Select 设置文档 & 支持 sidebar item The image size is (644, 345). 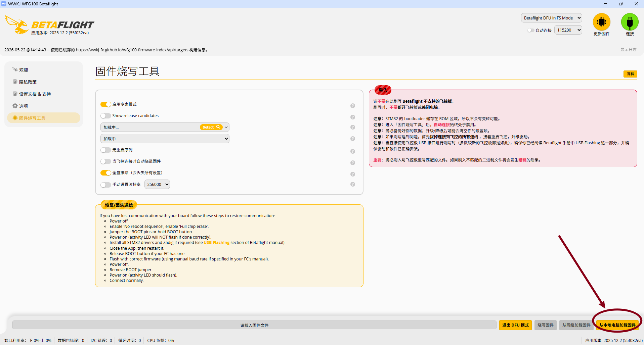44,94
